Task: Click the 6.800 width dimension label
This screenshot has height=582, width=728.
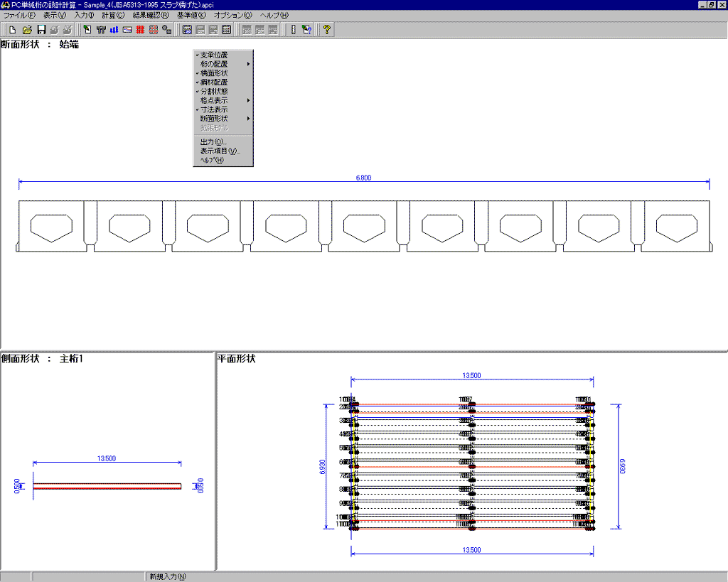Action: pos(363,178)
